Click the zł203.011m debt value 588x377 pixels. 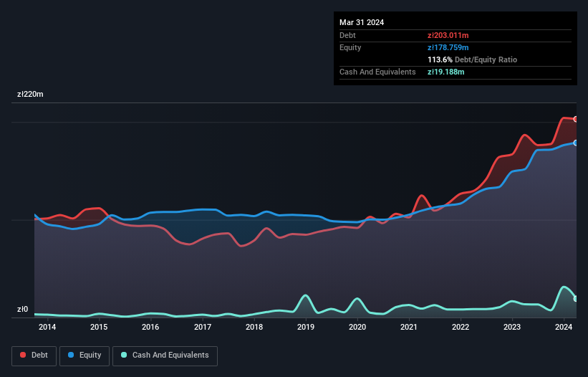pyautogui.click(x=448, y=35)
